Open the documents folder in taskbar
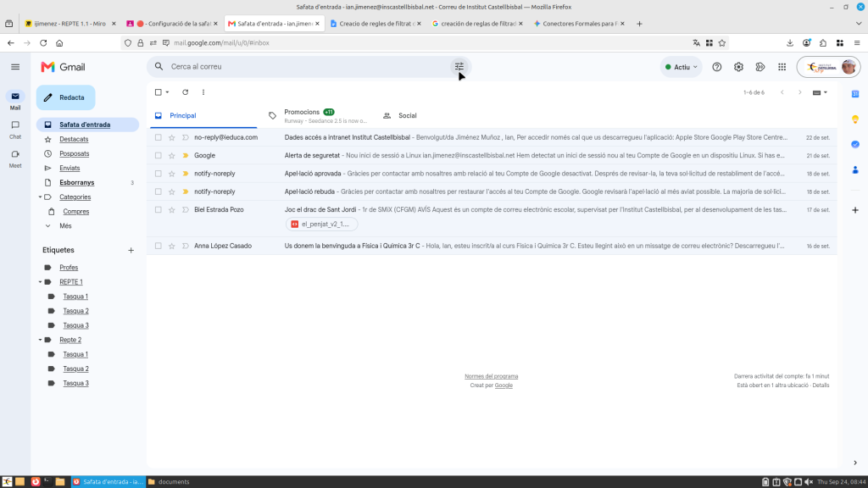Image resolution: width=868 pixels, height=488 pixels. click(x=169, y=481)
